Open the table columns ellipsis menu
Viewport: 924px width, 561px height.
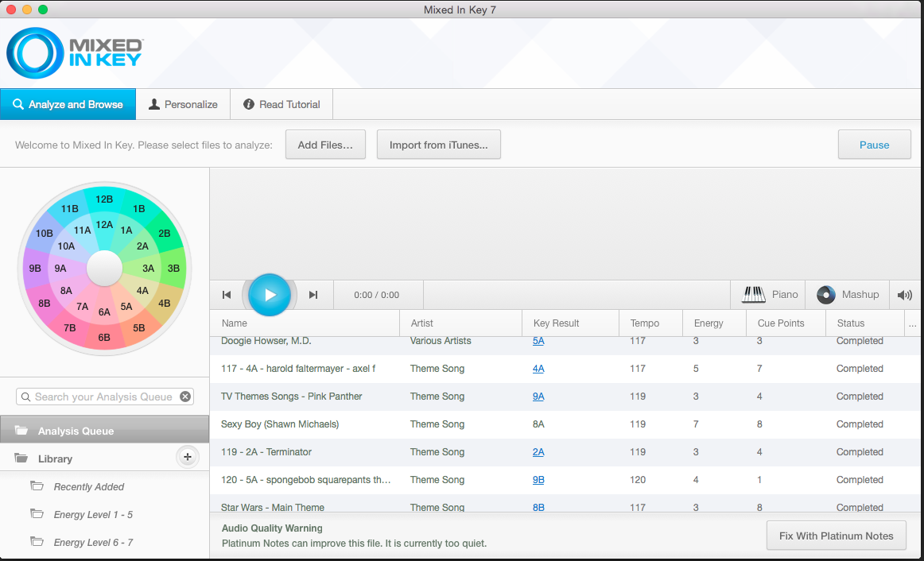(x=912, y=323)
